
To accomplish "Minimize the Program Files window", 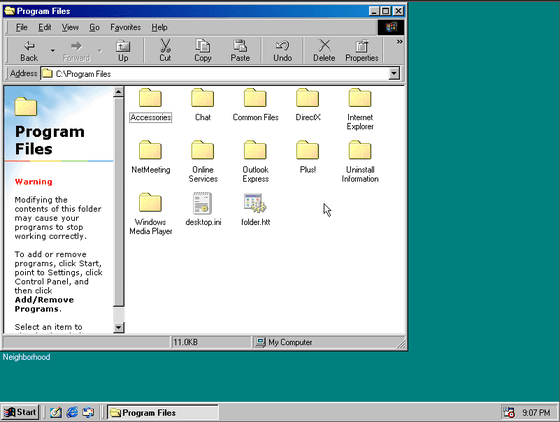I will coord(374,11).
